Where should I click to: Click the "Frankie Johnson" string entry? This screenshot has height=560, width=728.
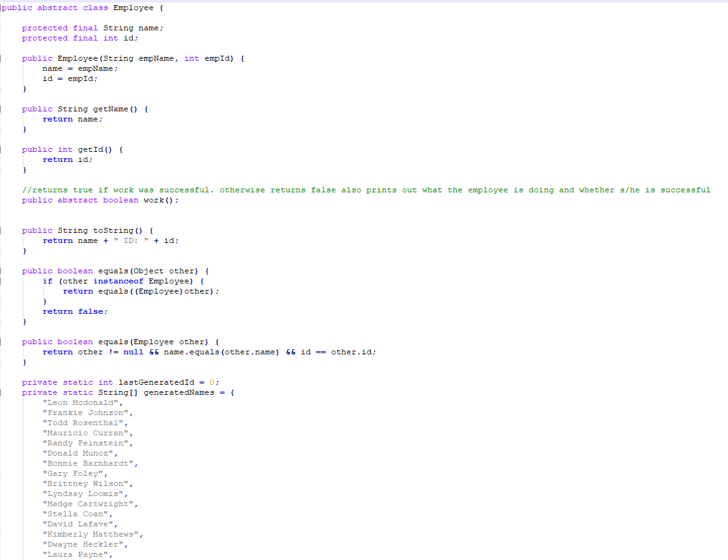pyautogui.click(x=88, y=413)
